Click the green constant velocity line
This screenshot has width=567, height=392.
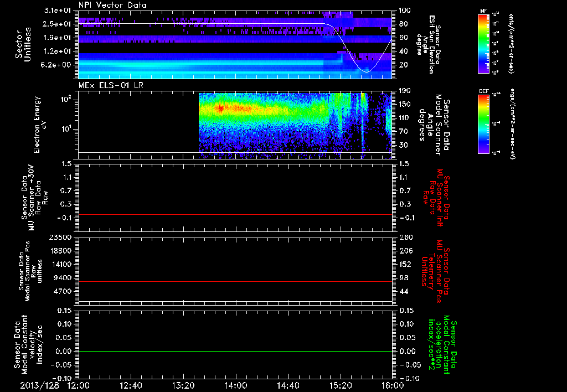tap(235, 351)
